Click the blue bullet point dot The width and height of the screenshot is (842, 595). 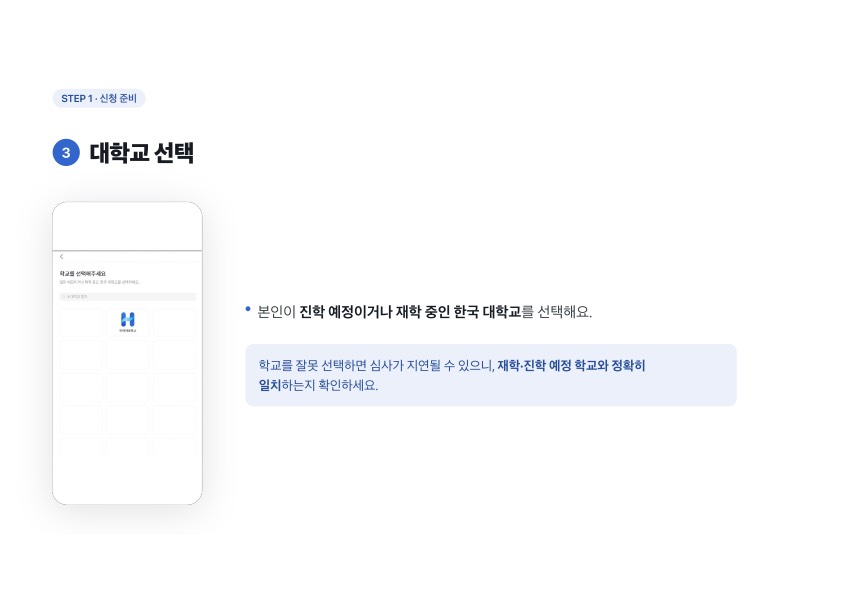tap(248, 309)
